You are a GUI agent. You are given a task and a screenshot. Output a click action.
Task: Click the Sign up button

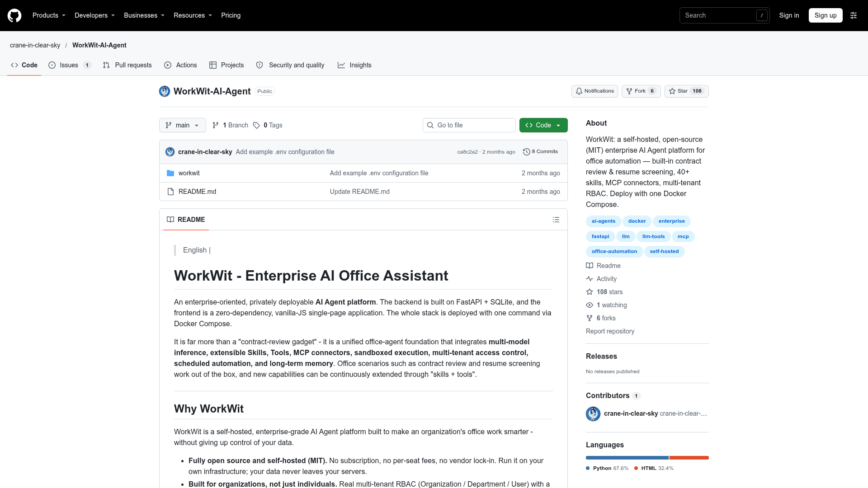click(x=826, y=15)
